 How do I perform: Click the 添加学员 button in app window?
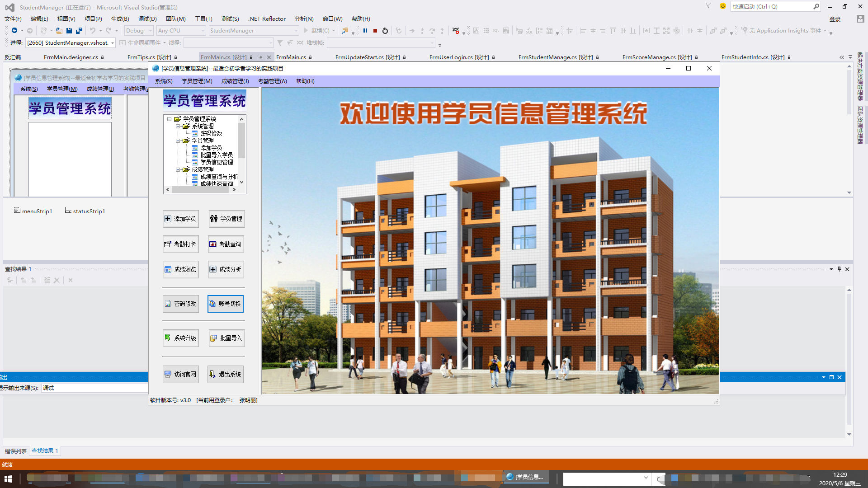point(180,219)
